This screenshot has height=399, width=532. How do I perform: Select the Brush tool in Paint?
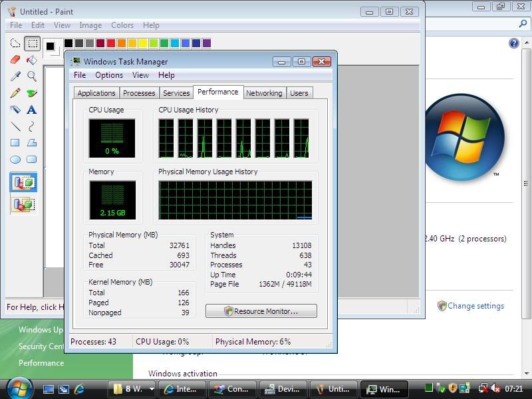(32, 93)
